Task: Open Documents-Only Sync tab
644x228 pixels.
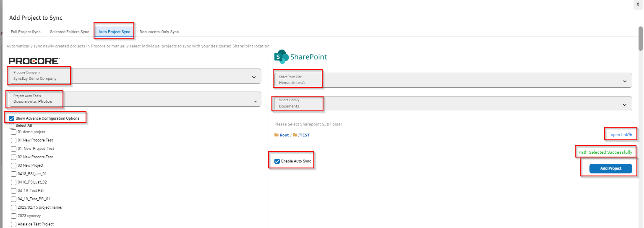Action: (159, 32)
